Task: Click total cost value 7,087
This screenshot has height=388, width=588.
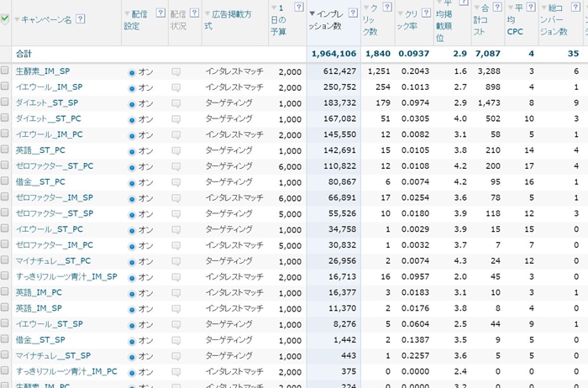Action: pos(487,54)
